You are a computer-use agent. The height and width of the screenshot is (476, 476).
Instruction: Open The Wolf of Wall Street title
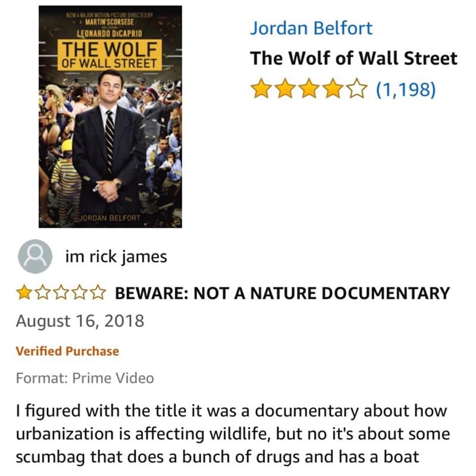click(353, 58)
